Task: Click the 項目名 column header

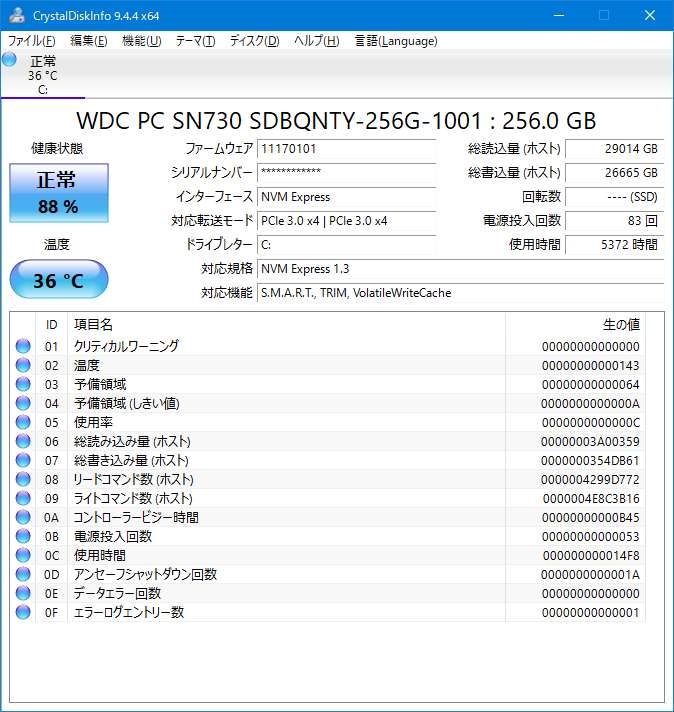Action: pos(286,324)
